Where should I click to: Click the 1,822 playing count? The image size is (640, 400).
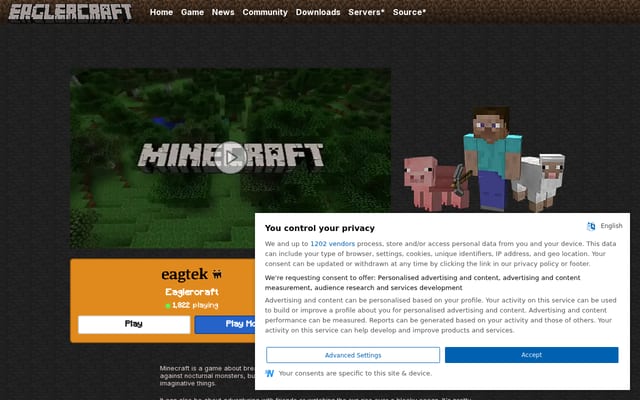click(x=191, y=305)
